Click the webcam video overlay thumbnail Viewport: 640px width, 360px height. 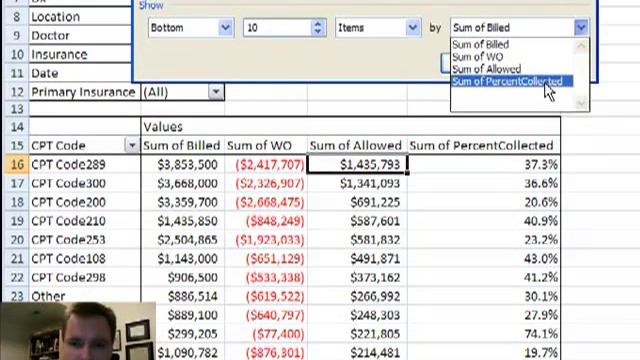tap(78, 331)
